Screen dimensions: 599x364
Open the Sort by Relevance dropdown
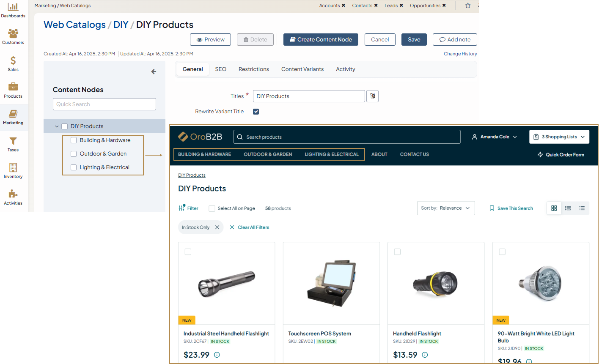coord(445,208)
